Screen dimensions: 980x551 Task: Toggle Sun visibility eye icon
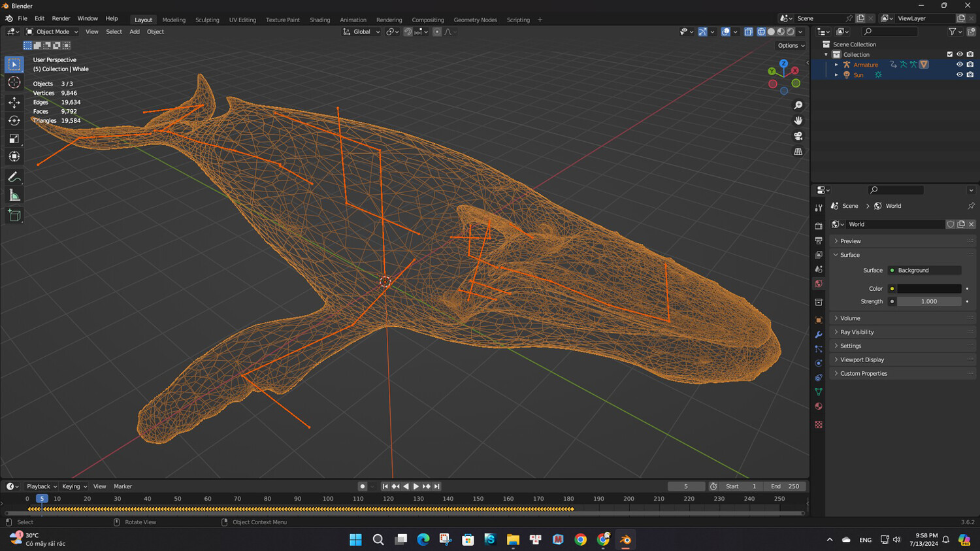pyautogui.click(x=960, y=75)
